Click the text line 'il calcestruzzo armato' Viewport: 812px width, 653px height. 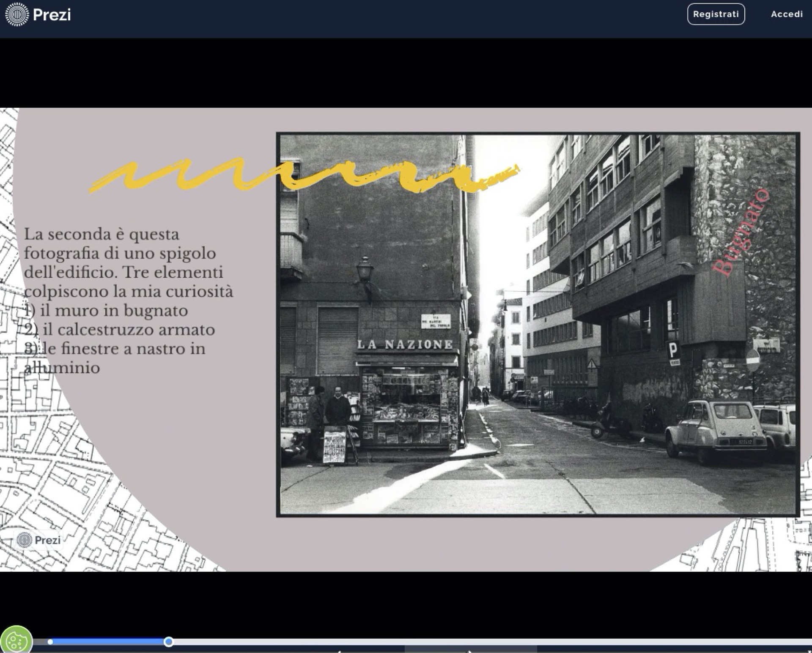(x=129, y=329)
